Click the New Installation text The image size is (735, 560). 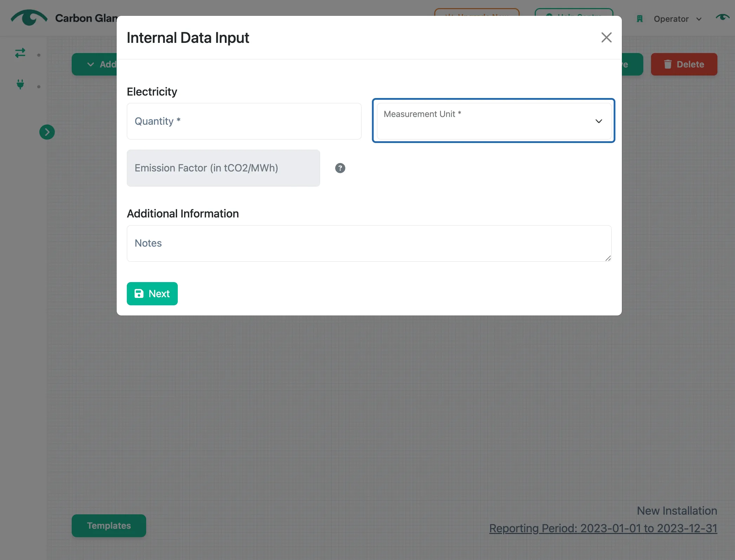pos(677,510)
